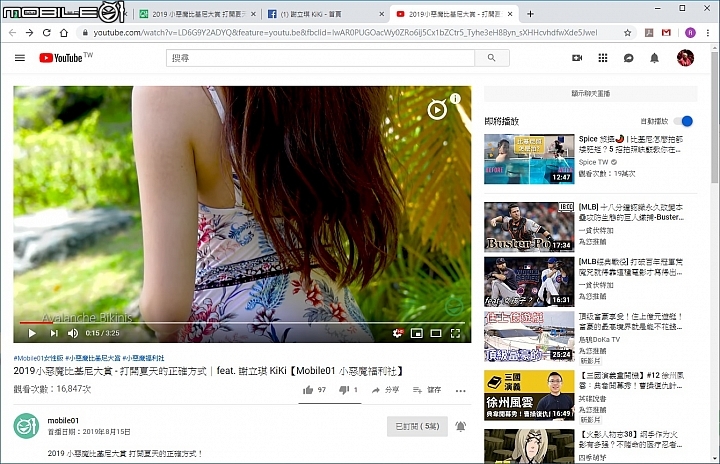This screenshot has width=720, height=464.
Task: Open the browser home page button
Action: coord(64,33)
